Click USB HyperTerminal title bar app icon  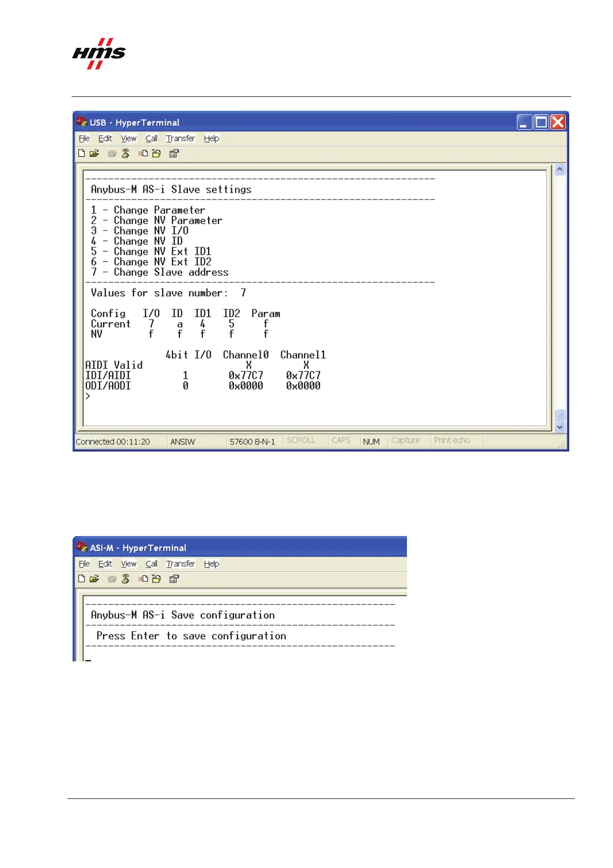tap(81, 122)
